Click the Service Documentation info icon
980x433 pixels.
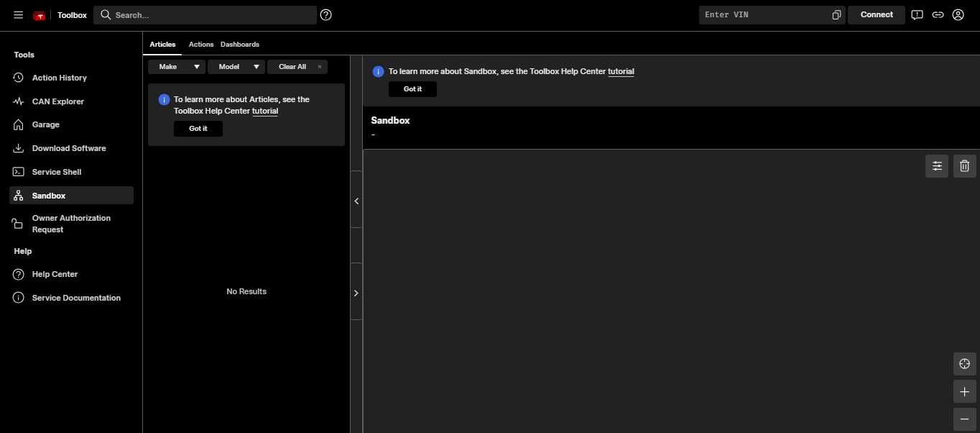[19, 298]
